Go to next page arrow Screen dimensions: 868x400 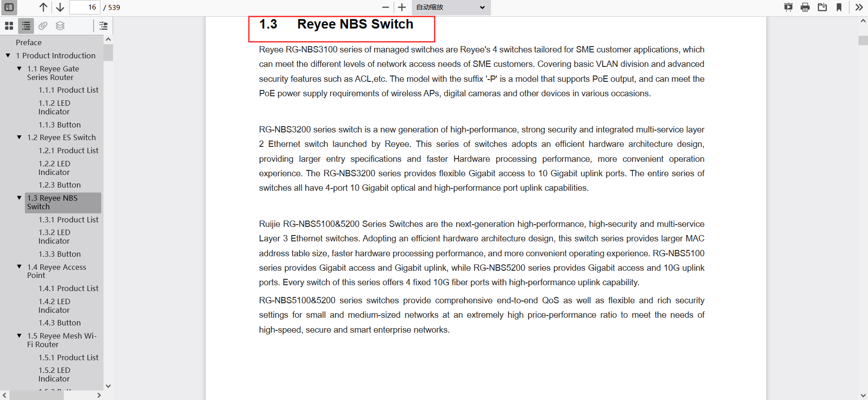60,7
